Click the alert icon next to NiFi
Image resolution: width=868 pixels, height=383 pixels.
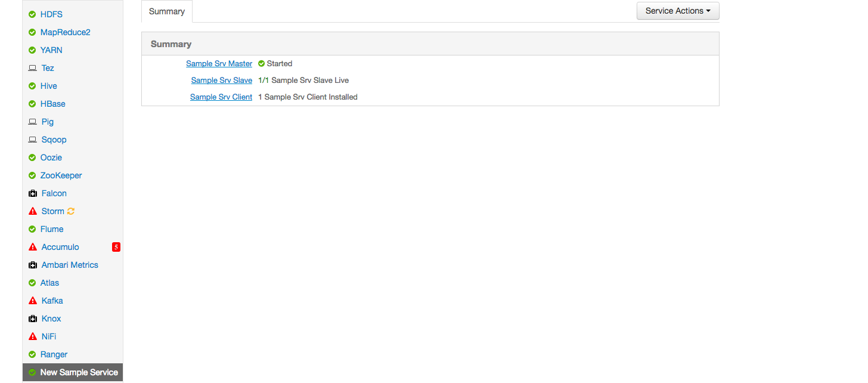(x=32, y=336)
